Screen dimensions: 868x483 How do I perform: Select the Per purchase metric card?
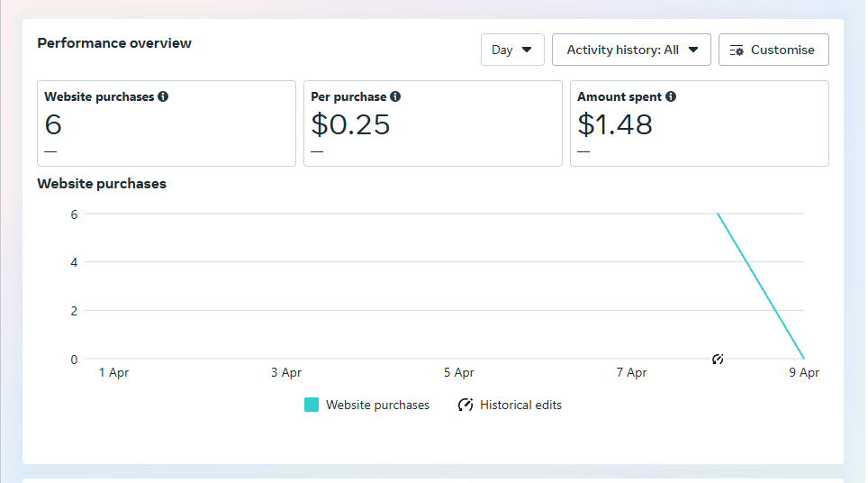[x=432, y=123]
